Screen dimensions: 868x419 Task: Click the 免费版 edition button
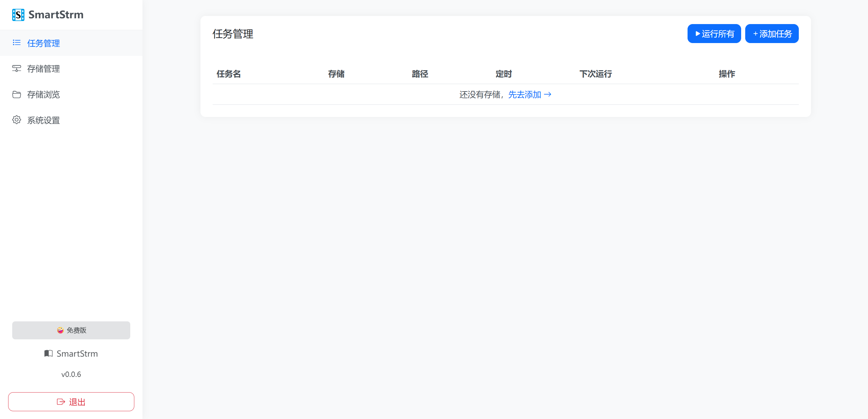[x=71, y=330]
